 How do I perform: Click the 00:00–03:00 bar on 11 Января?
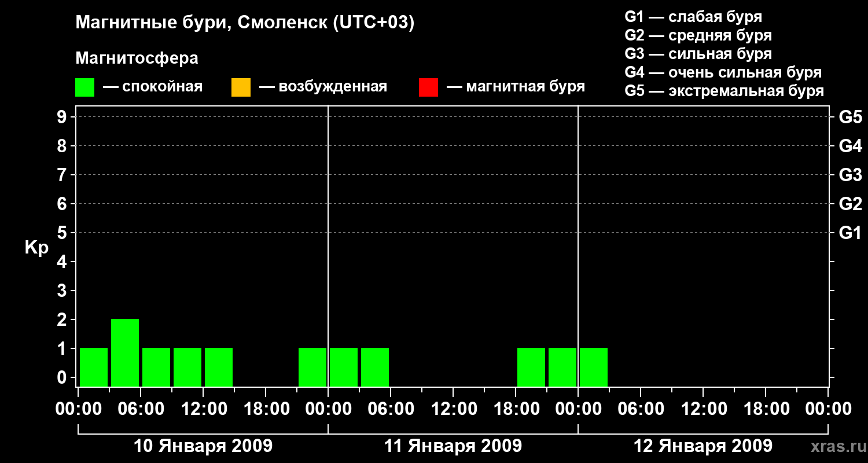pyautogui.click(x=344, y=367)
